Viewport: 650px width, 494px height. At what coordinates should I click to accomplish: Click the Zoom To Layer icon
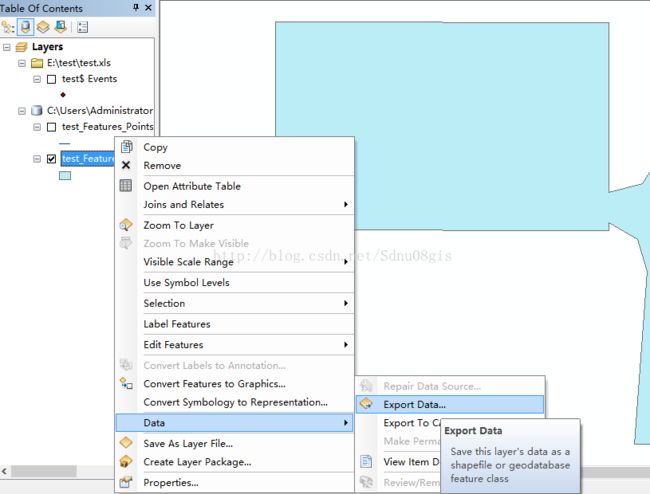[x=126, y=225]
